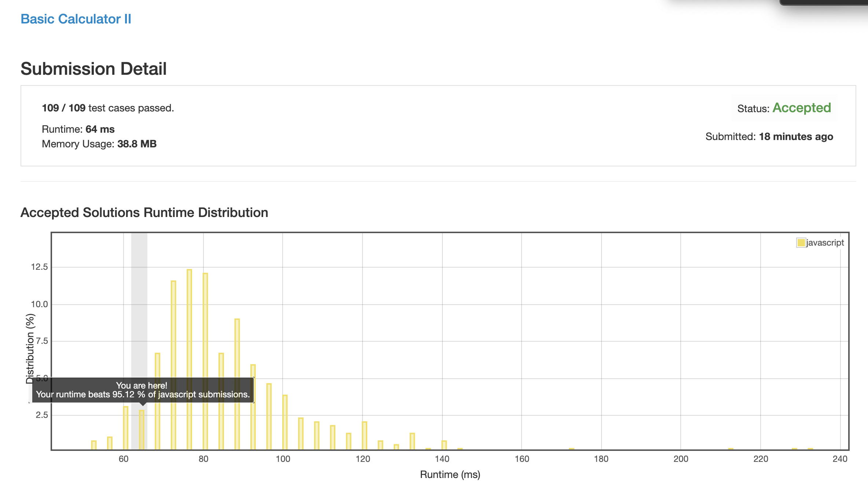The width and height of the screenshot is (868, 489).
Task: Click the x-axis tick label 160
Action: [x=522, y=459]
